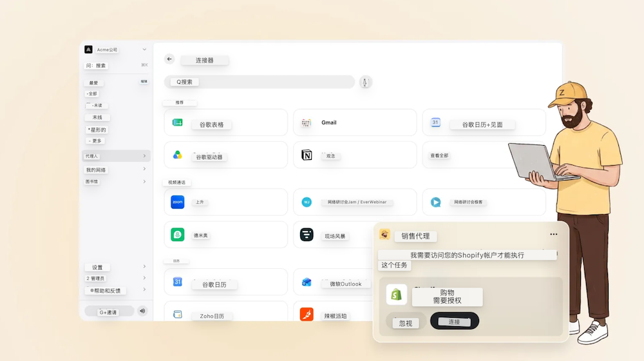Click the microphone icon beside search bar
Image resolution: width=644 pixels, height=361 pixels.
(365, 83)
